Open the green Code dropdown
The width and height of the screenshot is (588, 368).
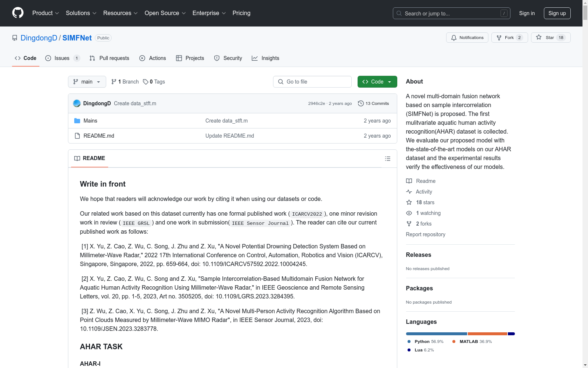click(377, 82)
